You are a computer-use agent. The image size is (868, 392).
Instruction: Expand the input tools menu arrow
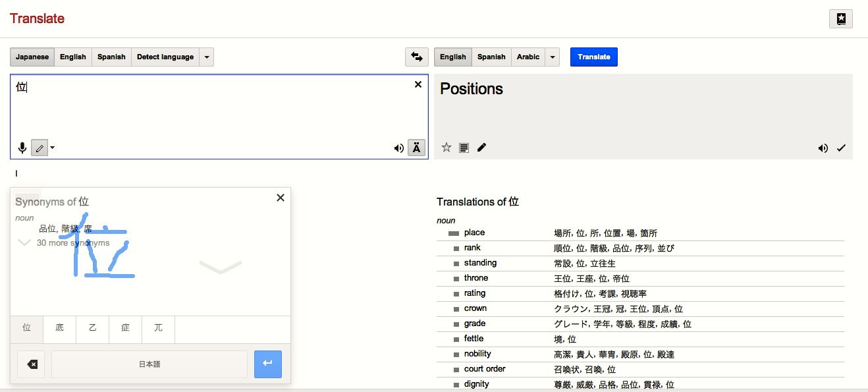pos(53,148)
